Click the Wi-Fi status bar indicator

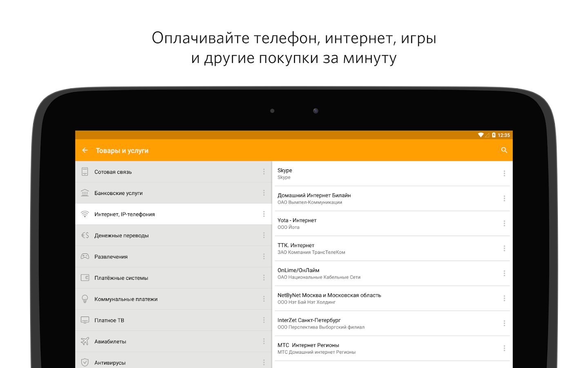pos(481,135)
